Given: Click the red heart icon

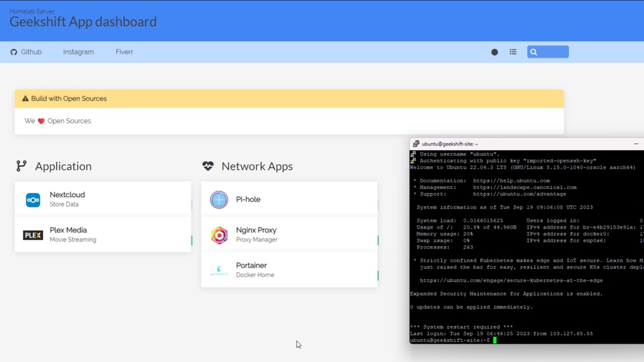Looking at the screenshot, I should pyautogui.click(x=41, y=121).
